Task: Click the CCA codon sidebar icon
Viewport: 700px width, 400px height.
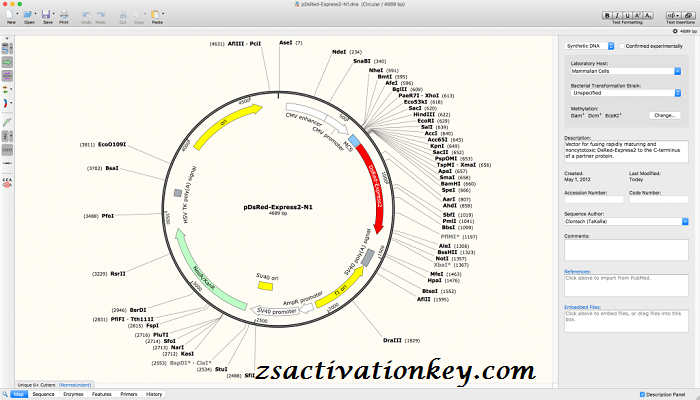Action: 7,183
